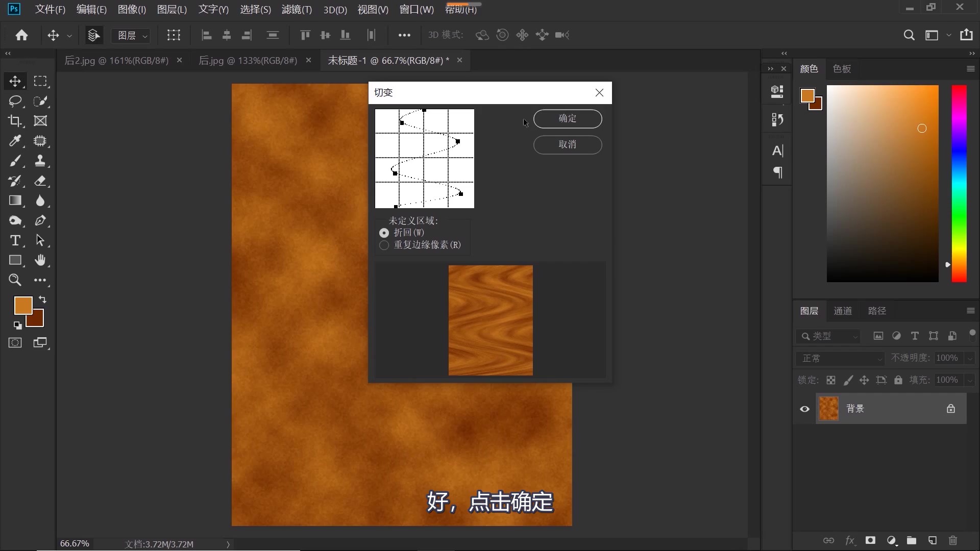Click the 66.67% zoom percentage field
980x551 pixels.
coord(74,543)
